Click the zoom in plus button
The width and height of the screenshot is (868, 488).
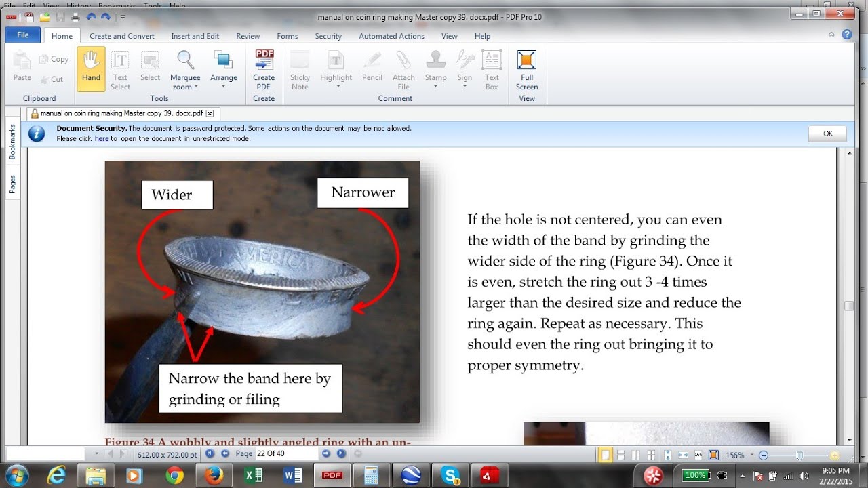tap(834, 455)
